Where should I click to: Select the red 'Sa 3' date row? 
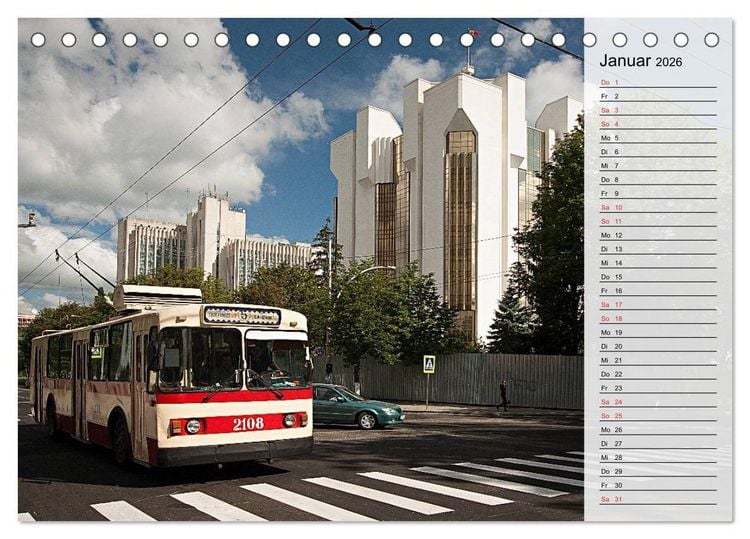pos(658,110)
